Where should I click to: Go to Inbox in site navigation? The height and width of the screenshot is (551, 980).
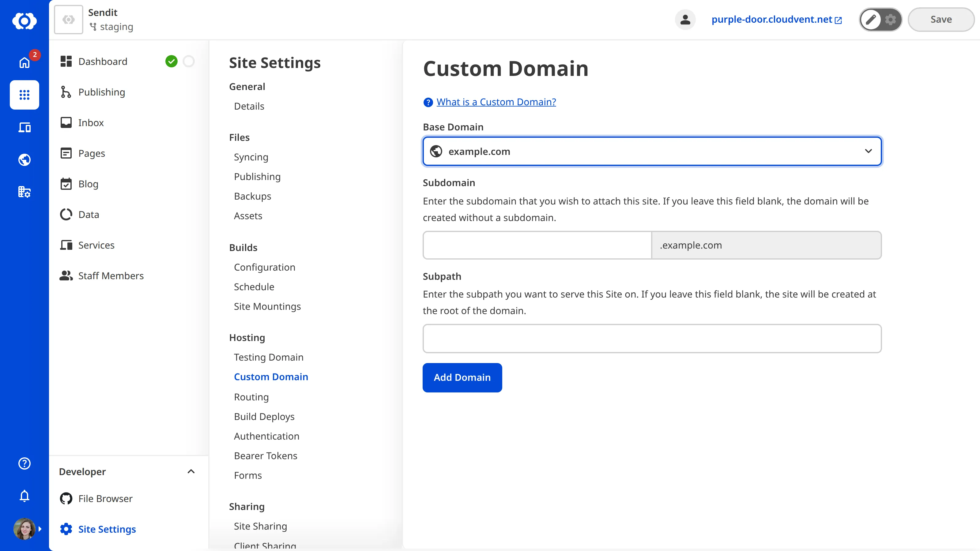91,122
